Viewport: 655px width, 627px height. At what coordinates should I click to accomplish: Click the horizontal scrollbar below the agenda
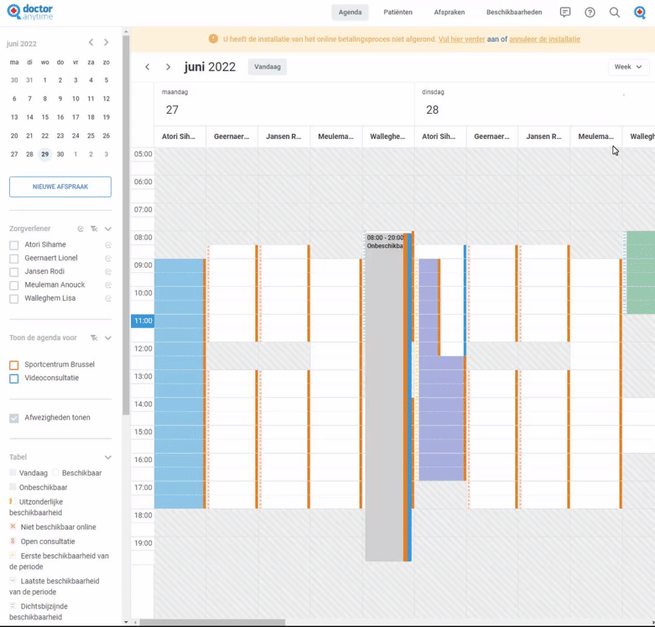click(212, 622)
